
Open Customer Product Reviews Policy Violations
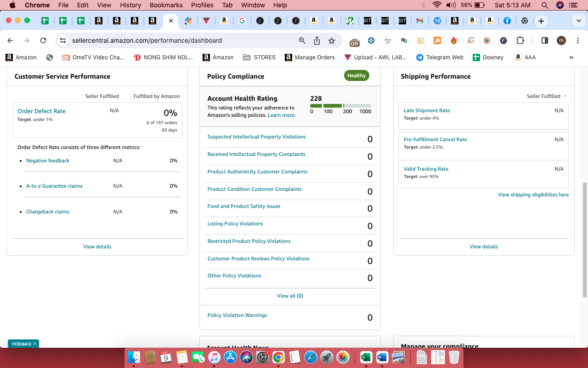click(259, 259)
